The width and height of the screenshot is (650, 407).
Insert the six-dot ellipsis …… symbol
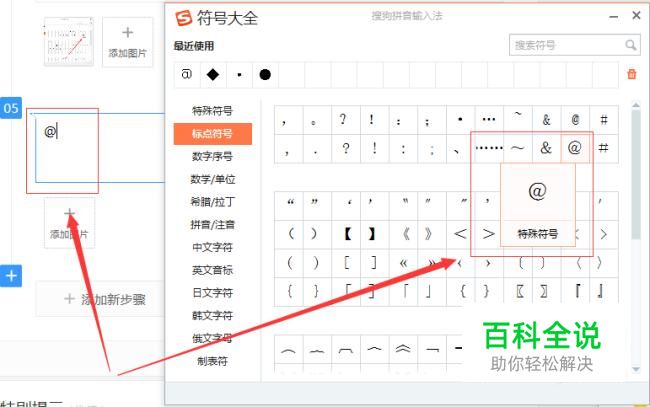[x=489, y=148]
